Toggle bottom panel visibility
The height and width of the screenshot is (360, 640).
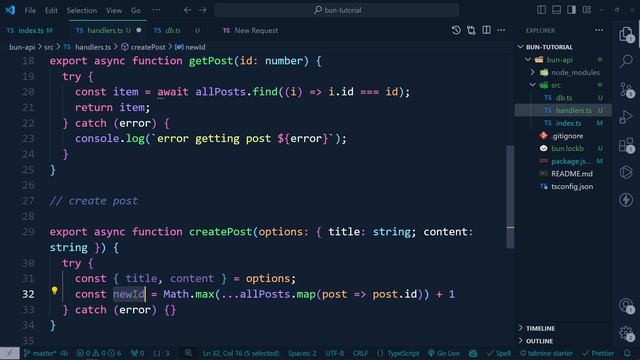pyautogui.click(x=556, y=10)
